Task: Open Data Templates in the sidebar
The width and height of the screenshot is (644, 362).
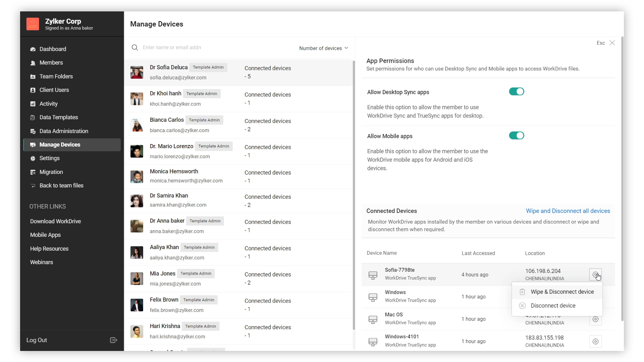Action: coord(58,118)
